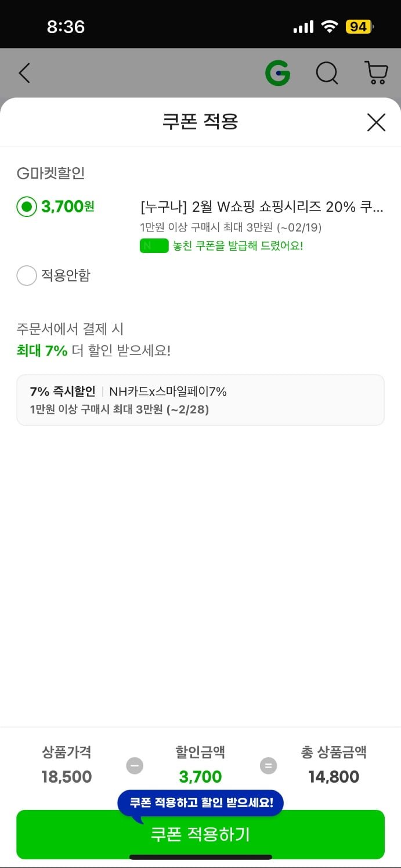
Task: Tap the 놓친 쿠폰을 발급해 드렸어요 notice
Action: (238, 246)
